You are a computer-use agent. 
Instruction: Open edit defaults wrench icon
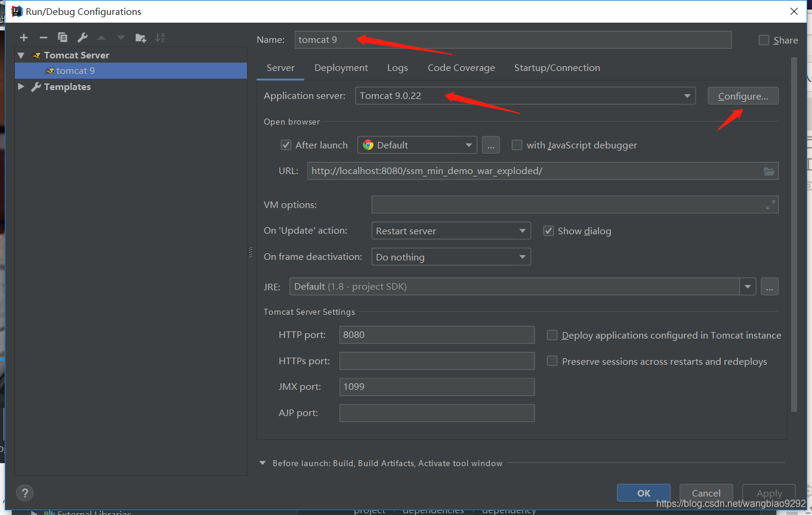[82, 38]
